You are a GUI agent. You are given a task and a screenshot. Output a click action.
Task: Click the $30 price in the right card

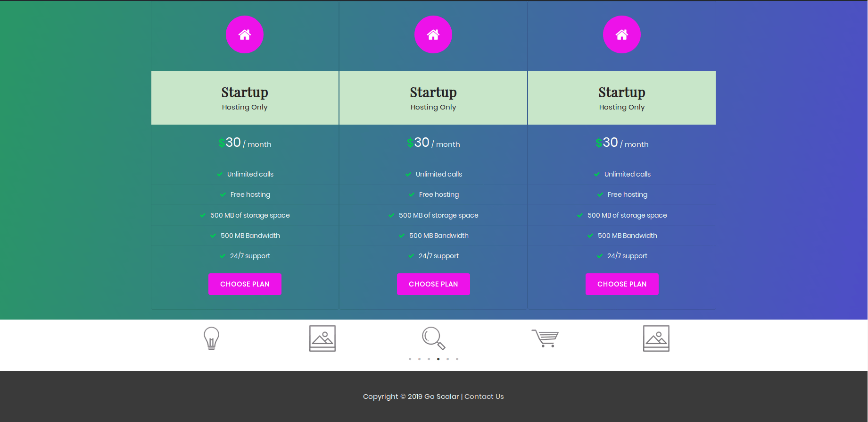(607, 143)
